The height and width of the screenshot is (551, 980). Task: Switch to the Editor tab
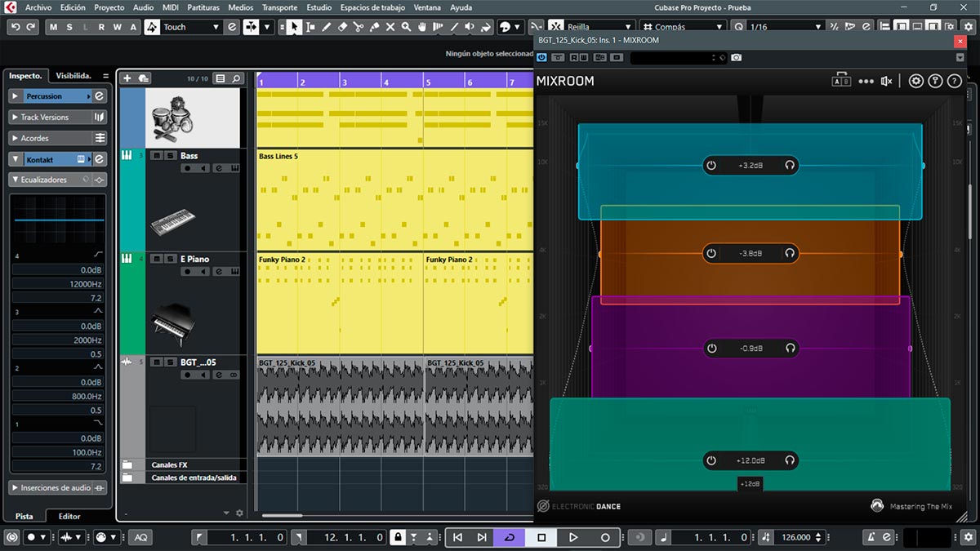click(69, 516)
